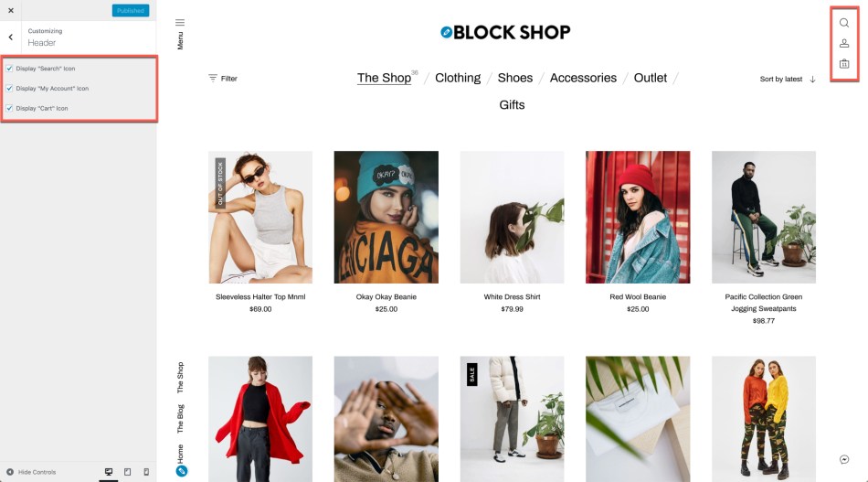
Task: Open the hamburger Menu icon
Action: (x=180, y=23)
